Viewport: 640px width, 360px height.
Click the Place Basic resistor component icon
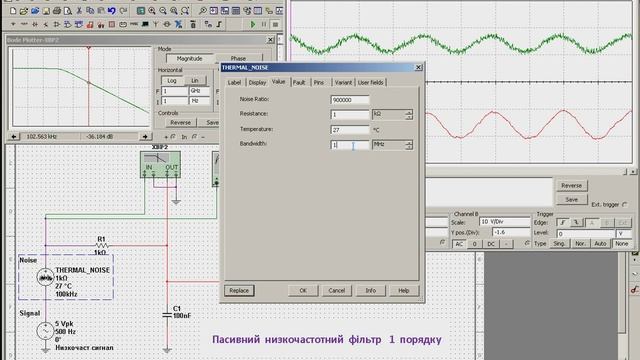click(x=24, y=24)
